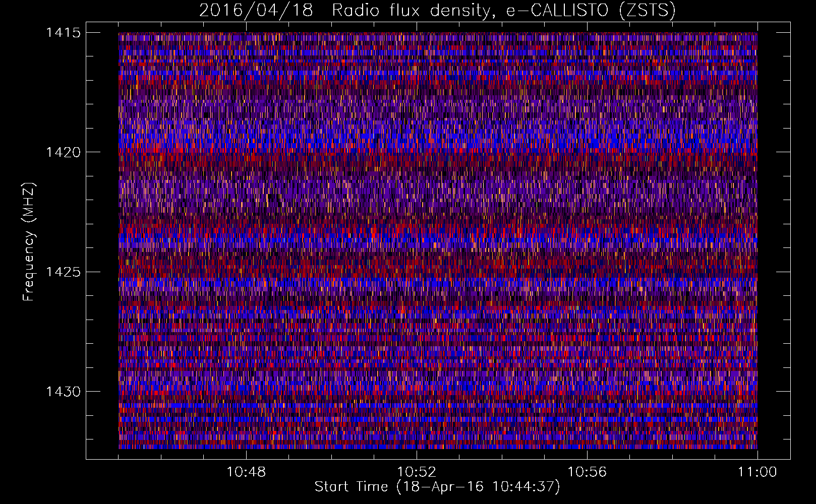816x504 pixels.
Task: Click the 1420 frequency tick label
Action: pos(63,152)
